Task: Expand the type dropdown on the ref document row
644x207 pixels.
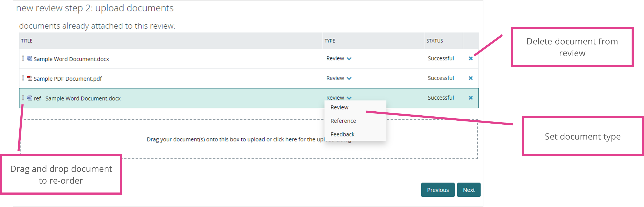Action: 339,98
